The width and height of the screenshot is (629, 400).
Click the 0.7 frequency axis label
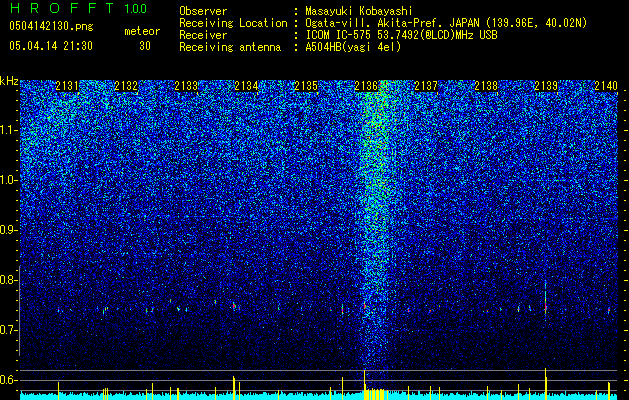pyautogui.click(x=9, y=330)
